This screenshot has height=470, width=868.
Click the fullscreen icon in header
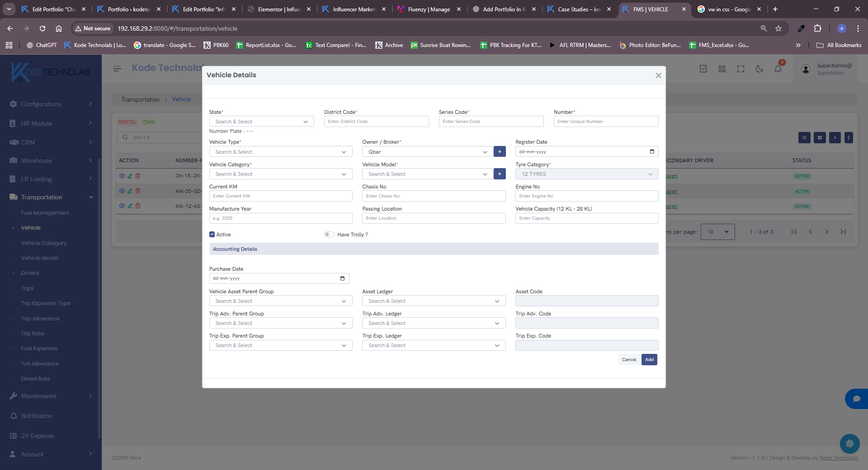[x=741, y=69]
